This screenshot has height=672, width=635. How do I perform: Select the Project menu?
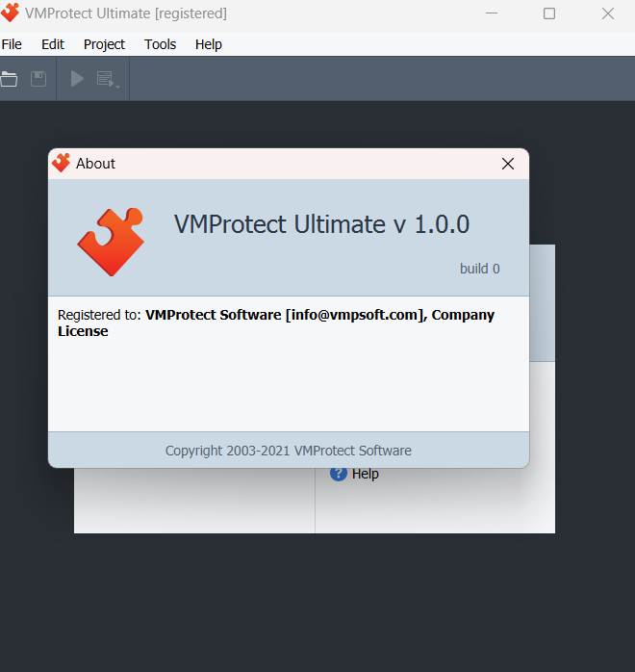point(104,44)
